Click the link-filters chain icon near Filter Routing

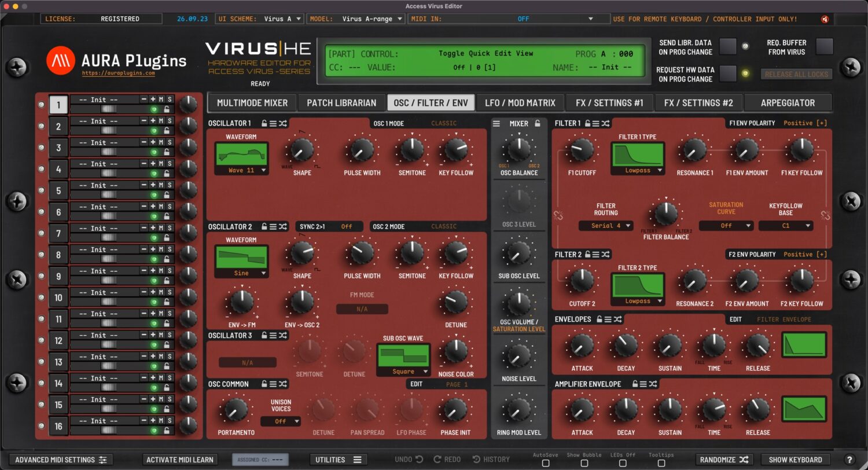559,216
